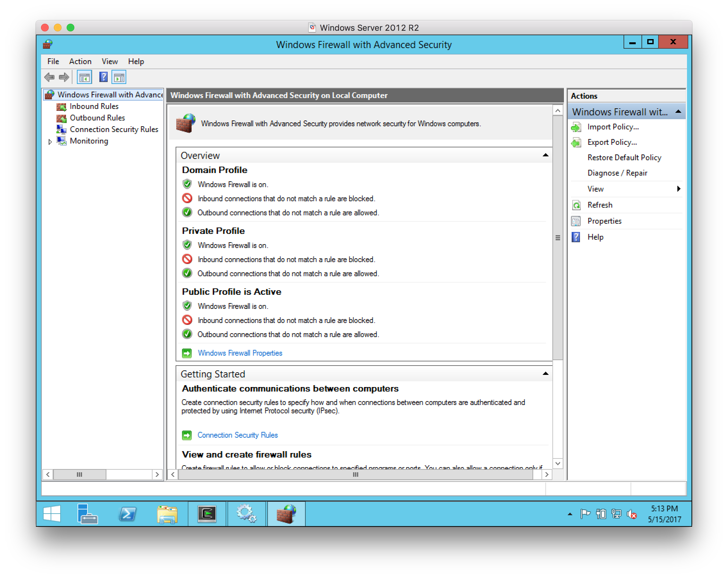Click the Help icon in Actions pane
728x578 pixels.
576,237
